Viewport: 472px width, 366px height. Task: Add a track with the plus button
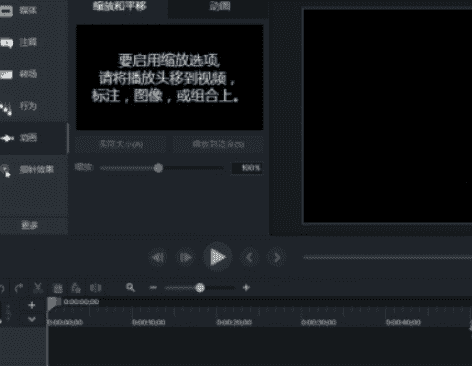pos(32,305)
